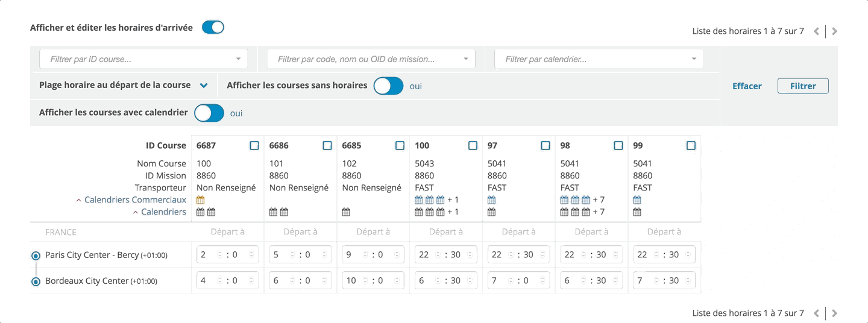
Task: Click the calendar icon under course 6685
Action: point(346,212)
